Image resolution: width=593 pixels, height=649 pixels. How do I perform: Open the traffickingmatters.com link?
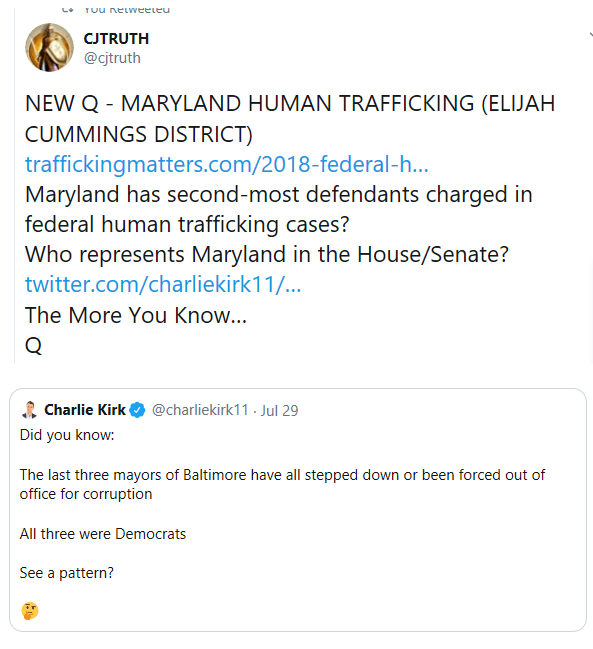tap(226, 164)
